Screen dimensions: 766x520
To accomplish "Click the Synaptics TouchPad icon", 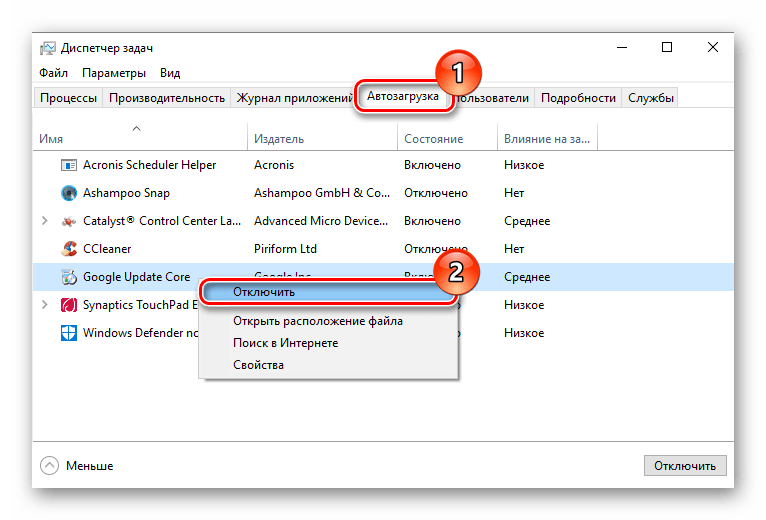I will (69, 305).
